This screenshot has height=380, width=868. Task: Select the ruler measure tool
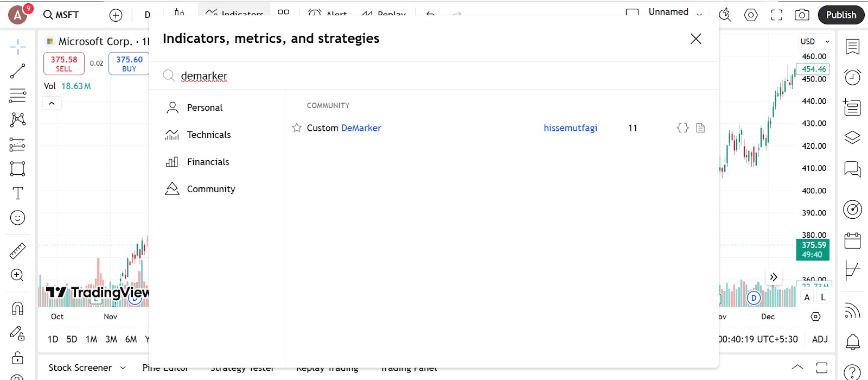18,251
